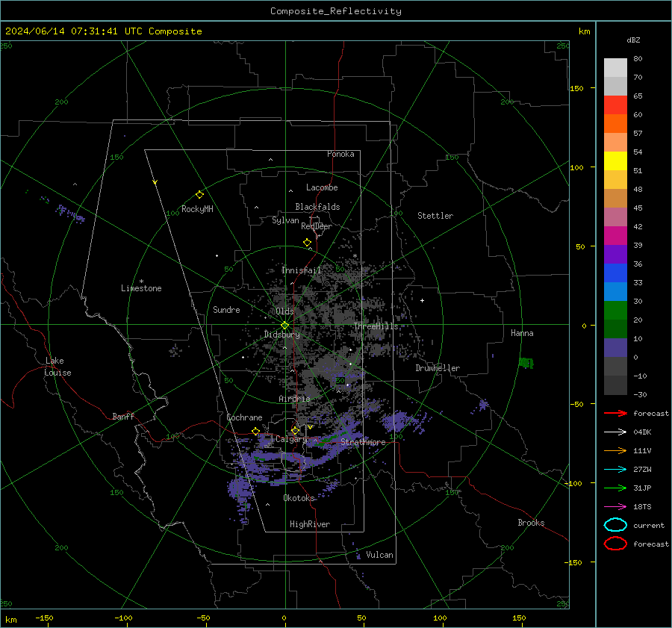This screenshot has height=628, width=672.
Task: Click the red 65 dBZ color swatch
Action: click(615, 105)
